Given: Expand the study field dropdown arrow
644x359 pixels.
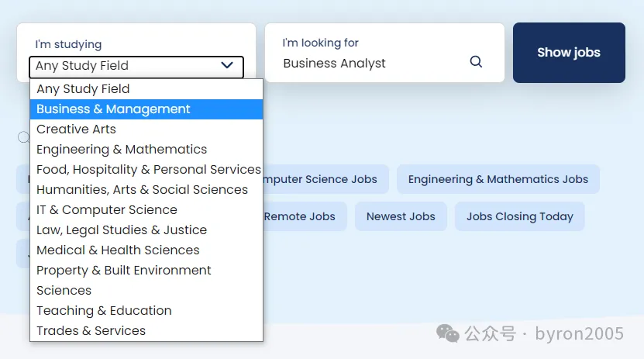Looking at the screenshot, I should pos(227,66).
